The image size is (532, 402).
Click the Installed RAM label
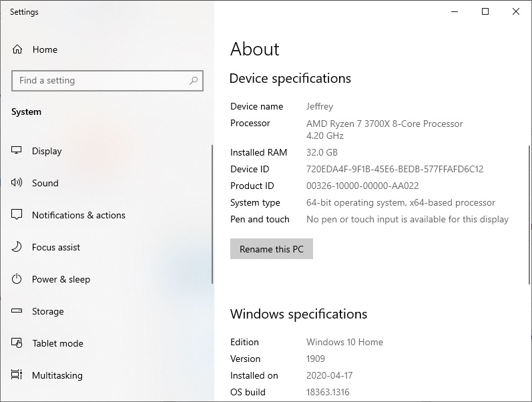[258, 152]
